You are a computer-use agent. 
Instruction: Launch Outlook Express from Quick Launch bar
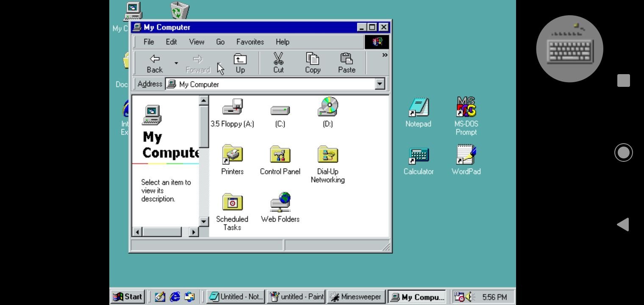click(189, 297)
